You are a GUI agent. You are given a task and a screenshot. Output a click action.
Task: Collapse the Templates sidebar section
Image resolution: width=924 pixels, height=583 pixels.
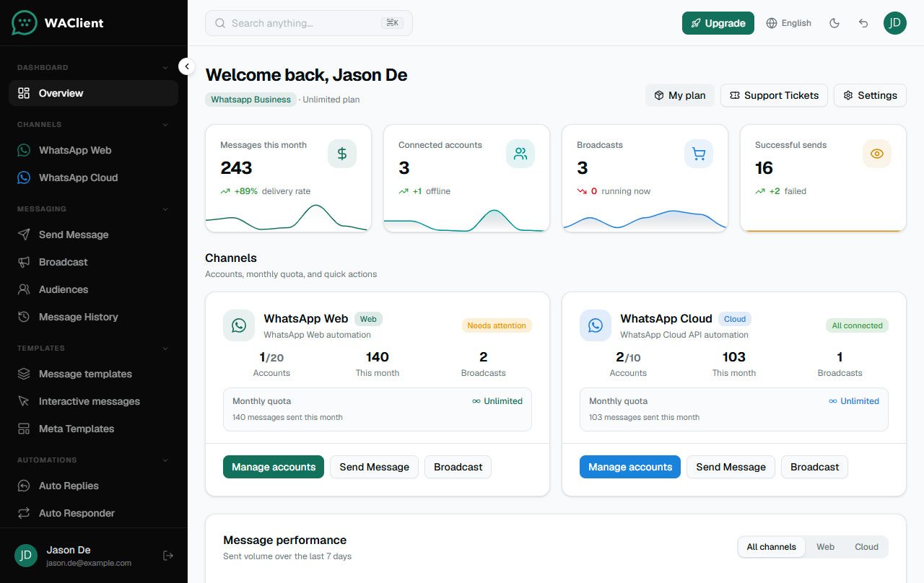click(x=165, y=349)
